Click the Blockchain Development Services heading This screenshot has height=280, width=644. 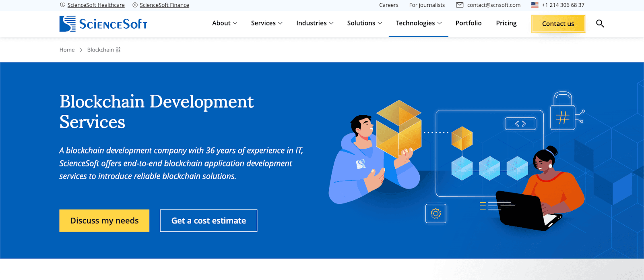tap(157, 112)
